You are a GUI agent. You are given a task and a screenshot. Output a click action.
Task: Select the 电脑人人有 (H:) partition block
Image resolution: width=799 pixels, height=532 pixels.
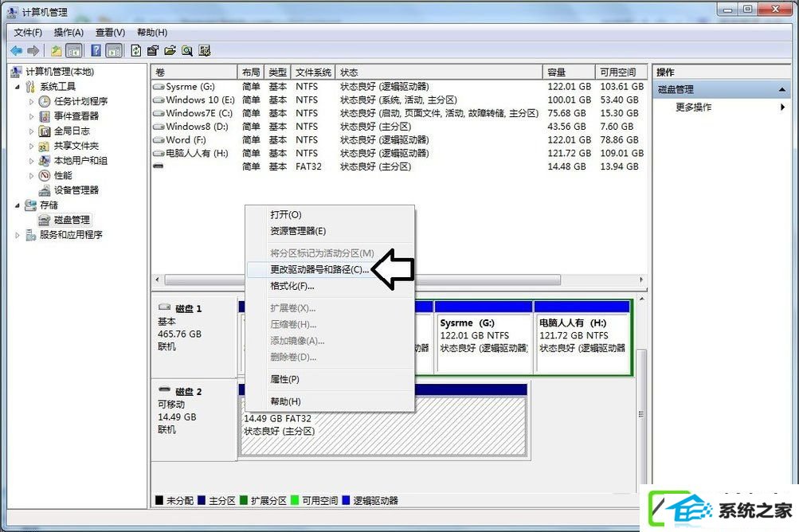click(x=582, y=337)
